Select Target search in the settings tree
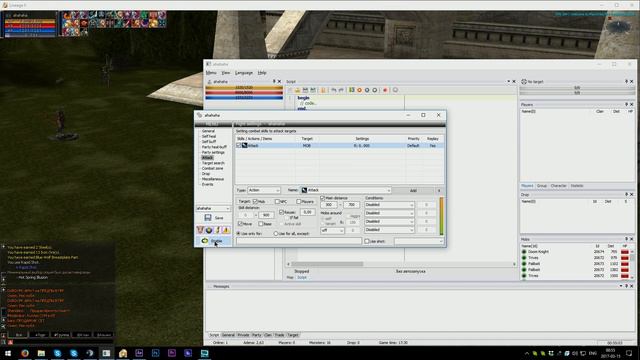 pos(213,163)
